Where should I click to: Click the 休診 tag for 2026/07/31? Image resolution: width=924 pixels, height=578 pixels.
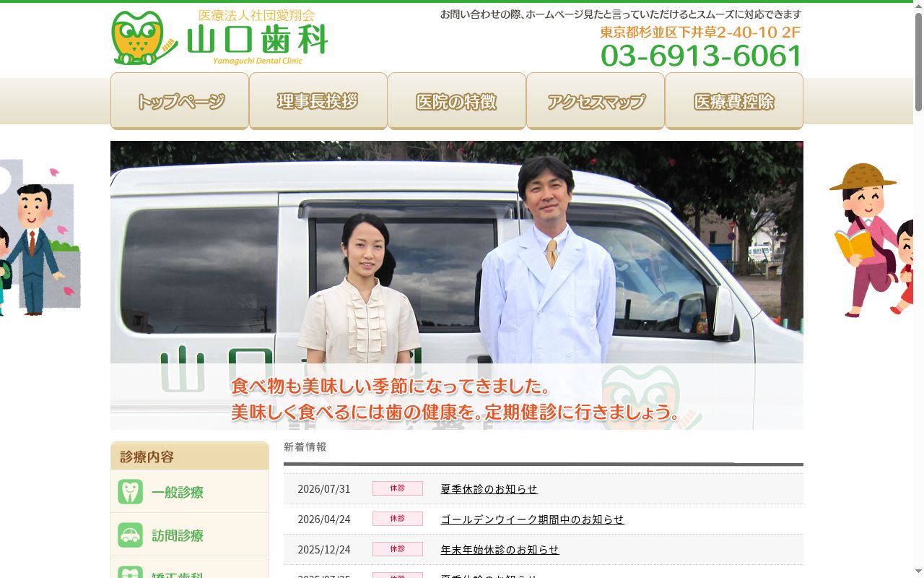click(x=398, y=488)
